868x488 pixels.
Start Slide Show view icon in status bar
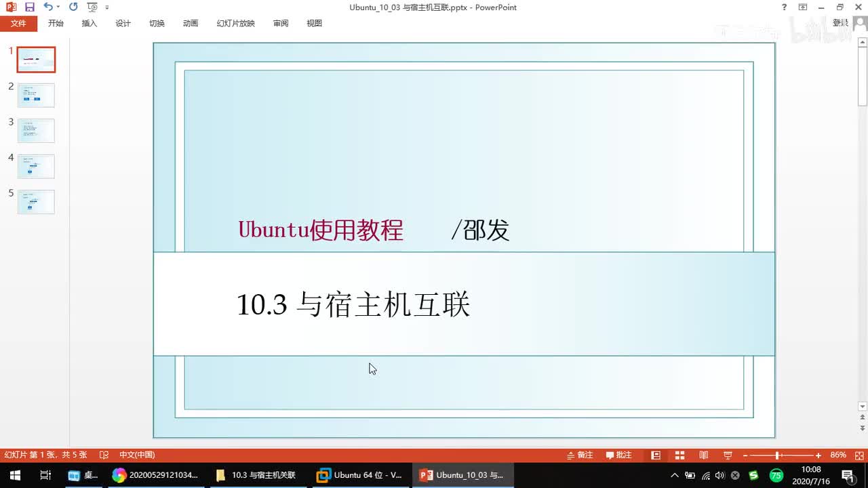click(x=728, y=455)
